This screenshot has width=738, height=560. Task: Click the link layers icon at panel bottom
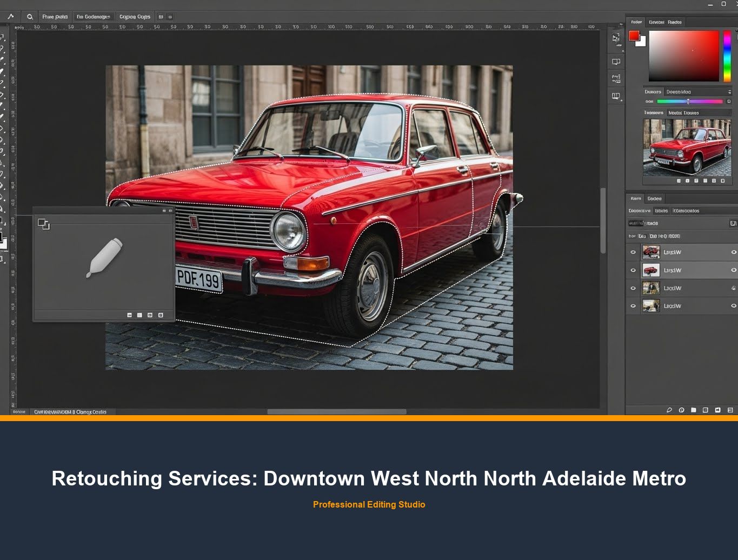669,410
